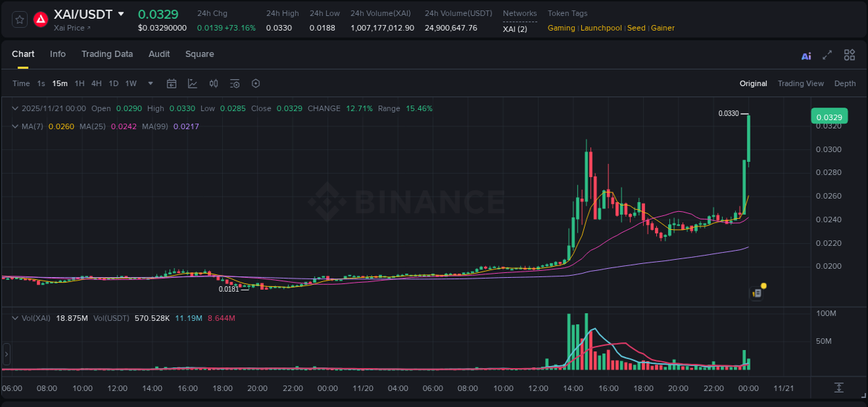
Task: Open the widgets layout icon top-right
Action: coord(849,55)
